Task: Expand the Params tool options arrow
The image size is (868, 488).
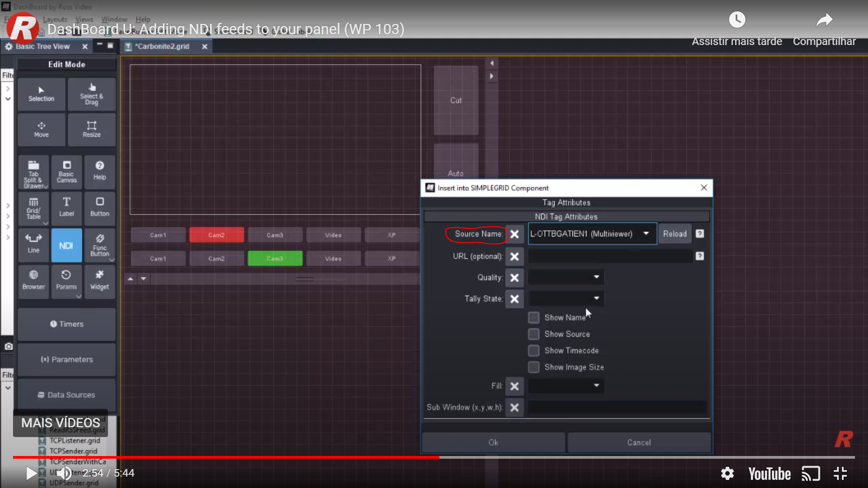Action: (79, 296)
